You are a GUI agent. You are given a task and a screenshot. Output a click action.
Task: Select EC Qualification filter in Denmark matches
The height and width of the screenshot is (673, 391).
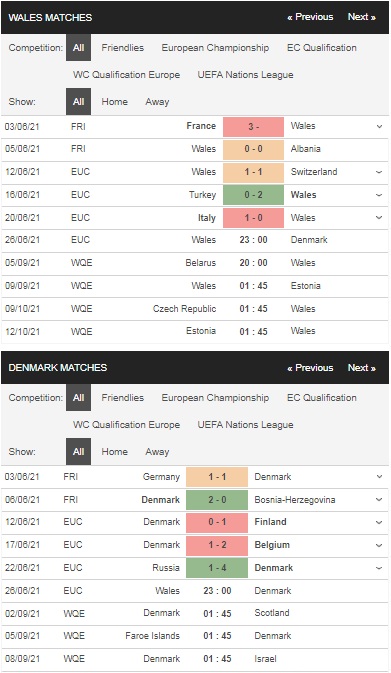(321, 398)
